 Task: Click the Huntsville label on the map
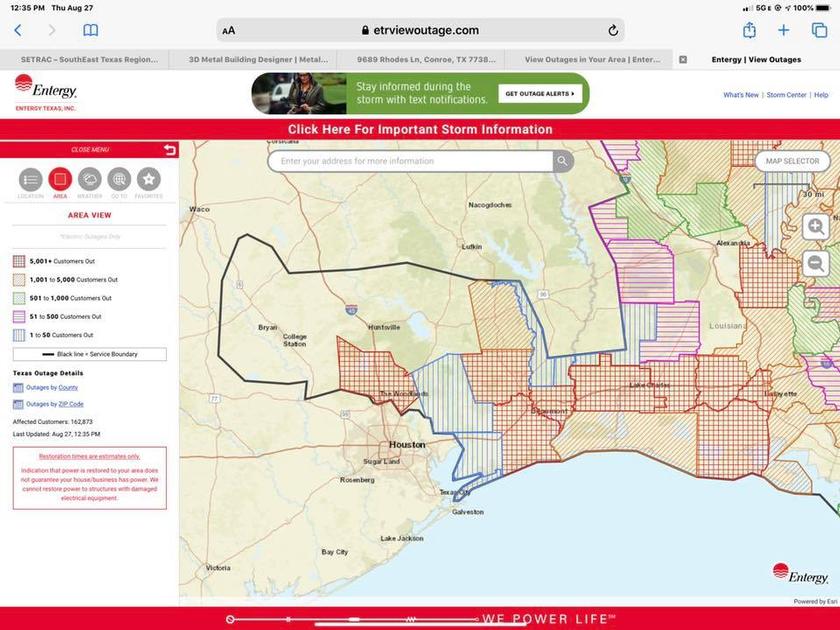[384, 327]
